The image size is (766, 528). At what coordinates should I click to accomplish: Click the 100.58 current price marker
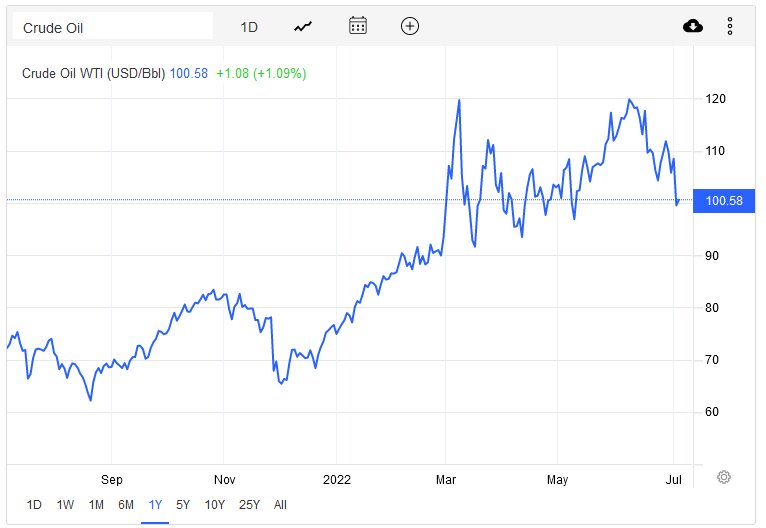coord(723,201)
